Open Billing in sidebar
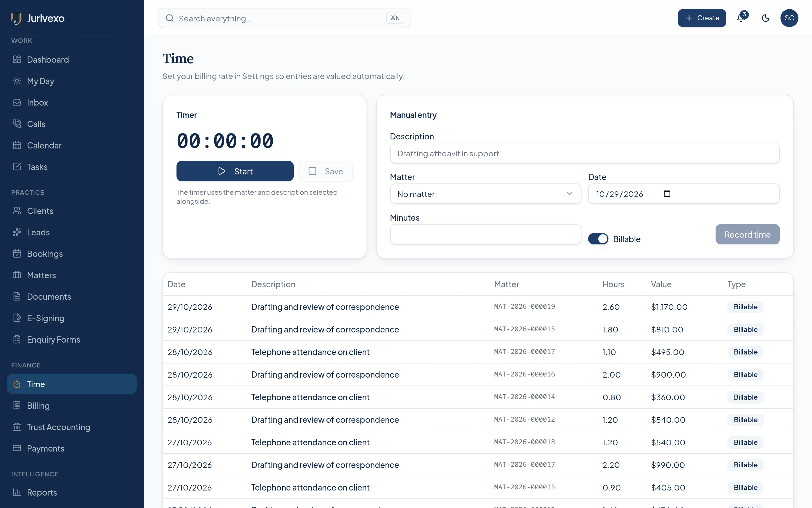Viewport: 812px width, 508px height. point(72,406)
